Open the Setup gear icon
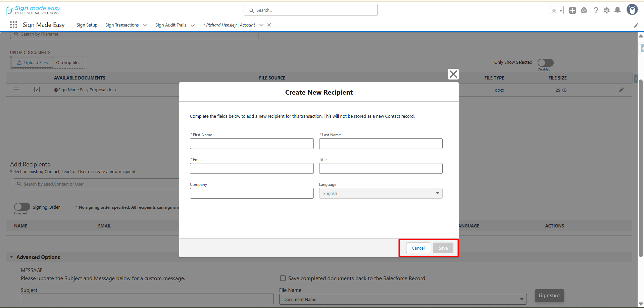The width and height of the screenshot is (644, 308). (x=607, y=10)
